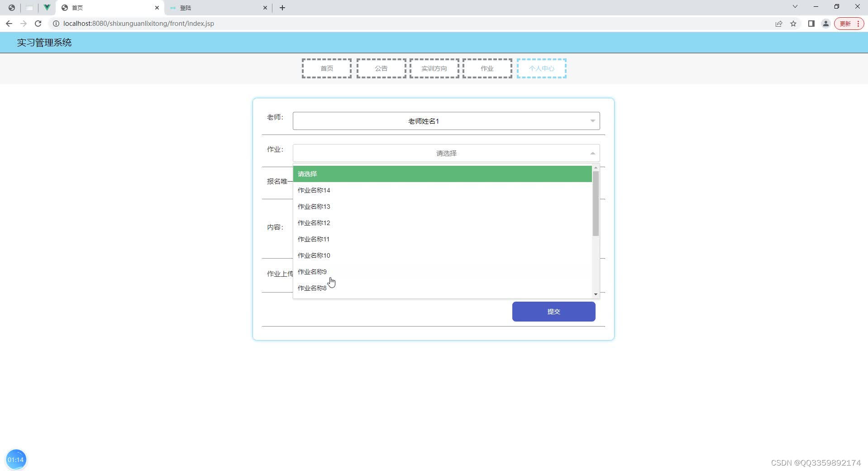Click the 实习管理系统 site title

pos(44,43)
